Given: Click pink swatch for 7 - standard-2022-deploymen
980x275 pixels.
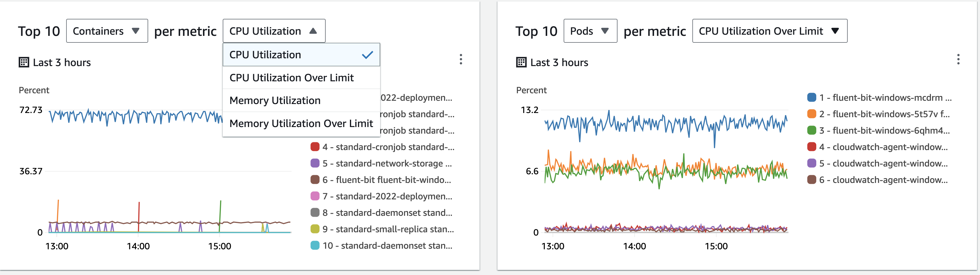Looking at the screenshot, I should [x=315, y=196].
